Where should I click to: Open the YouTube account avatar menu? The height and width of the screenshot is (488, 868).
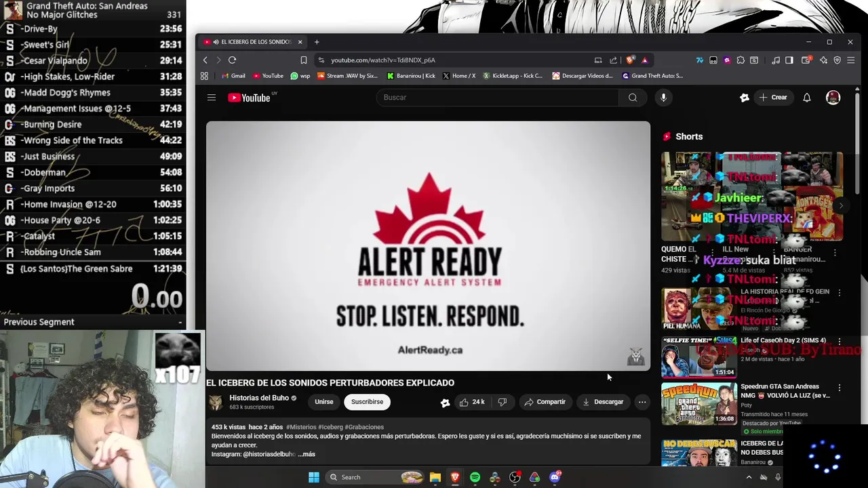click(833, 98)
